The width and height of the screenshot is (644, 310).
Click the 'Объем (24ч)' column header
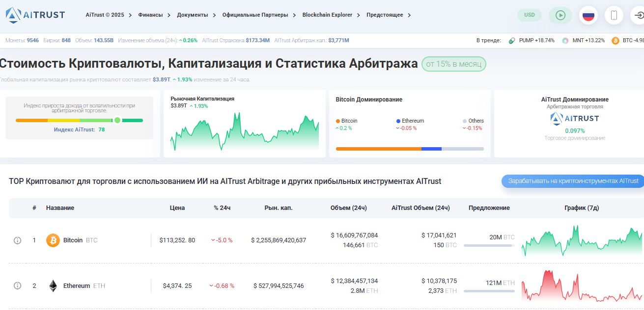click(x=349, y=208)
